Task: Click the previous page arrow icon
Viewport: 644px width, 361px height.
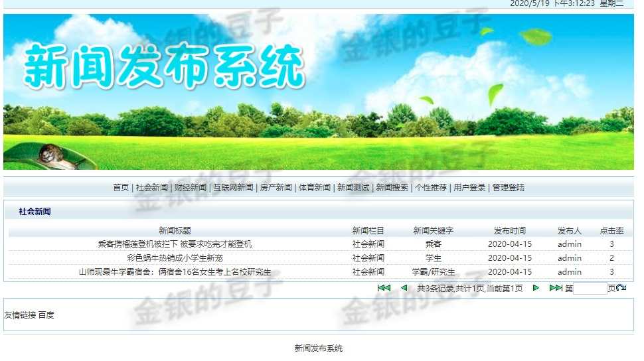Action: (x=404, y=288)
